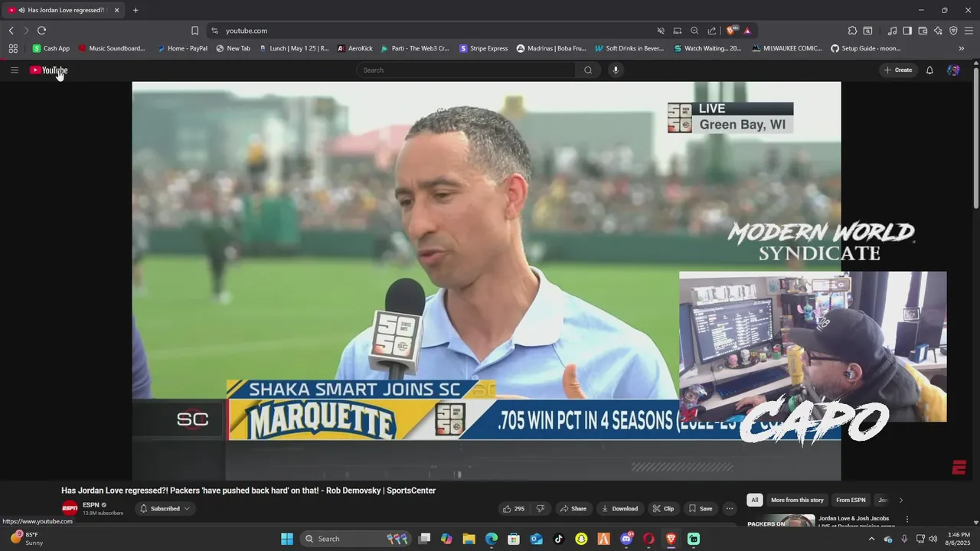Click the page vertical scrollbar

(975, 138)
